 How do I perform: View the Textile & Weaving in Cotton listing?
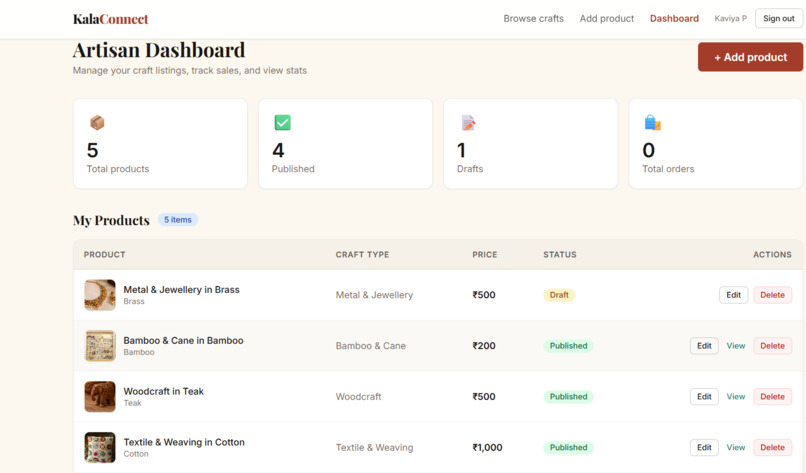tap(736, 447)
